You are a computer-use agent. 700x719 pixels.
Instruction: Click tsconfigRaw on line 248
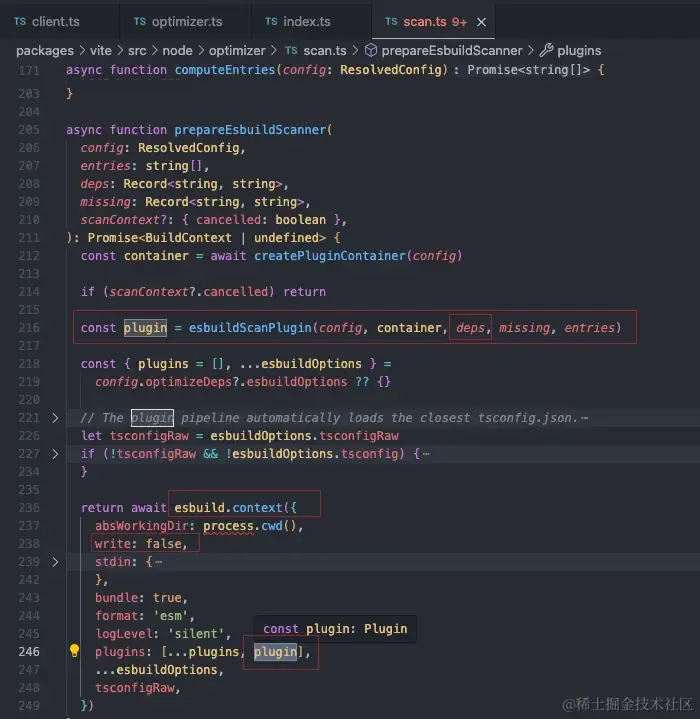135,688
